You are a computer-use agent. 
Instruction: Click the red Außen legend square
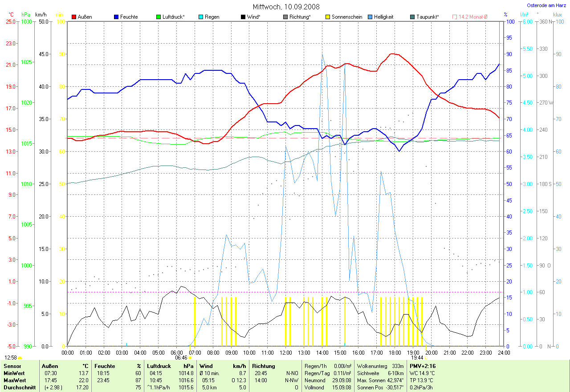74,17
